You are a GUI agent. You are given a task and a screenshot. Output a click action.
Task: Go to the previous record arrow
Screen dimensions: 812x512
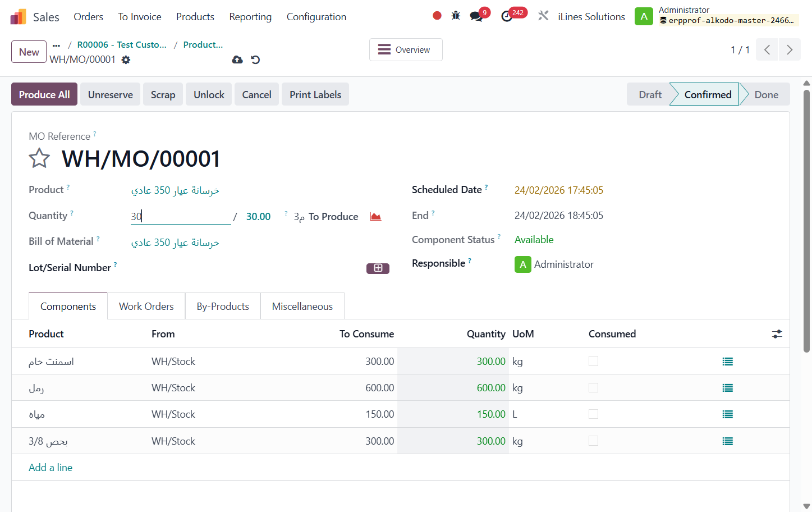point(767,50)
